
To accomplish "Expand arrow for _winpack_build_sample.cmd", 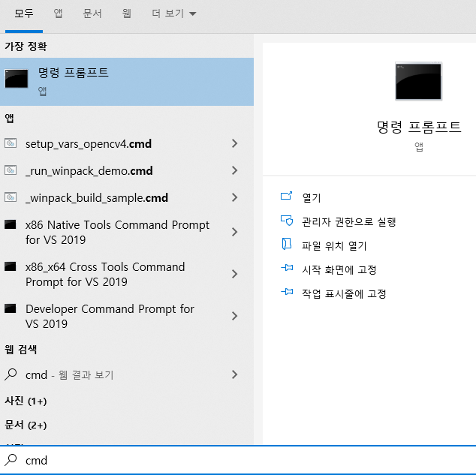I will click(x=234, y=197).
